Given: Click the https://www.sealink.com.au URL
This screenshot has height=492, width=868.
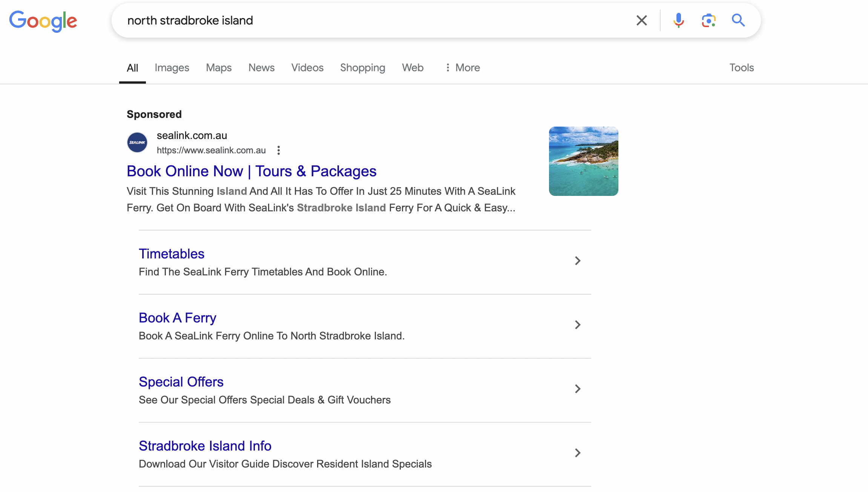Looking at the screenshot, I should point(211,150).
